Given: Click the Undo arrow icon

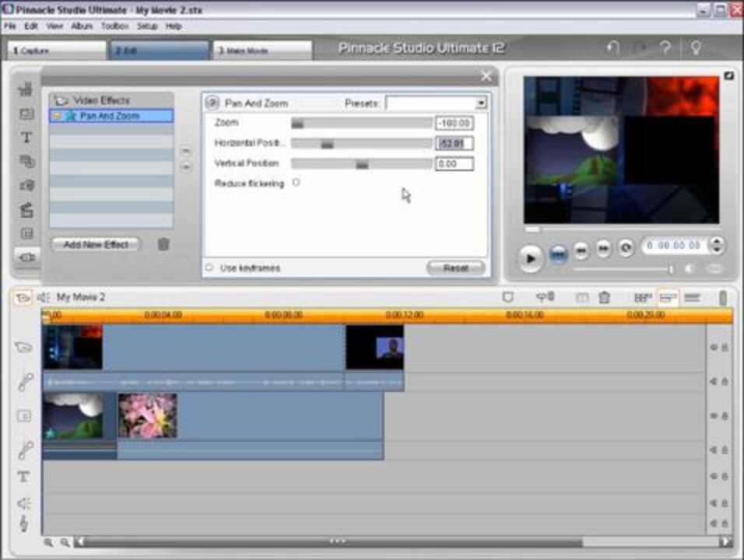Looking at the screenshot, I should [613, 48].
